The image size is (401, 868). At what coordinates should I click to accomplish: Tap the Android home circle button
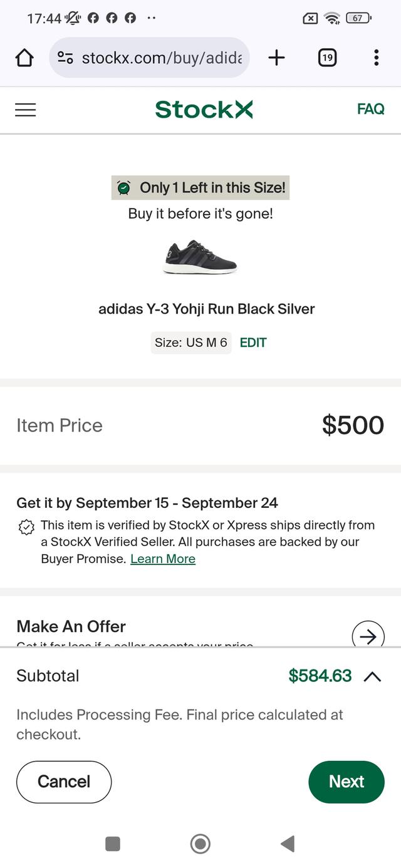click(x=200, y=844)
